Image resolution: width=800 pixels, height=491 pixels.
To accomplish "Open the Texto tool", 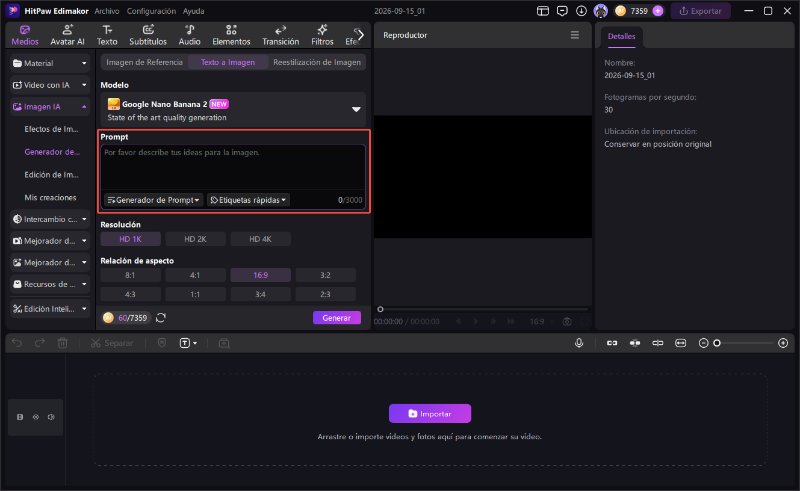I will click(x=107, y=35).
